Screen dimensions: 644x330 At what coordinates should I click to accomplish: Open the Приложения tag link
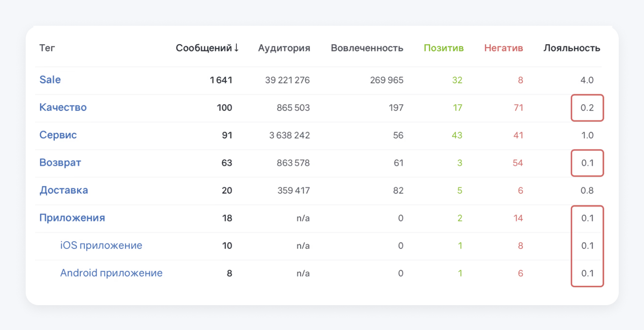[x=72, y=218]
